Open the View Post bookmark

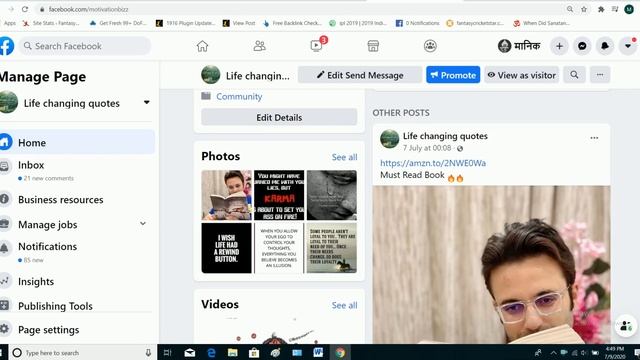[239, 23]
